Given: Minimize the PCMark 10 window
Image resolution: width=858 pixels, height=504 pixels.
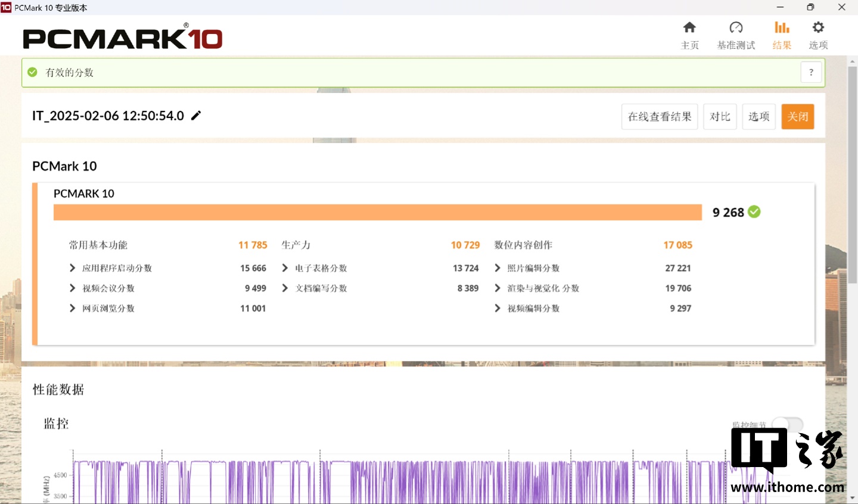Looking at the screenshot, I should pyautogui.click(x=780, y=7).
